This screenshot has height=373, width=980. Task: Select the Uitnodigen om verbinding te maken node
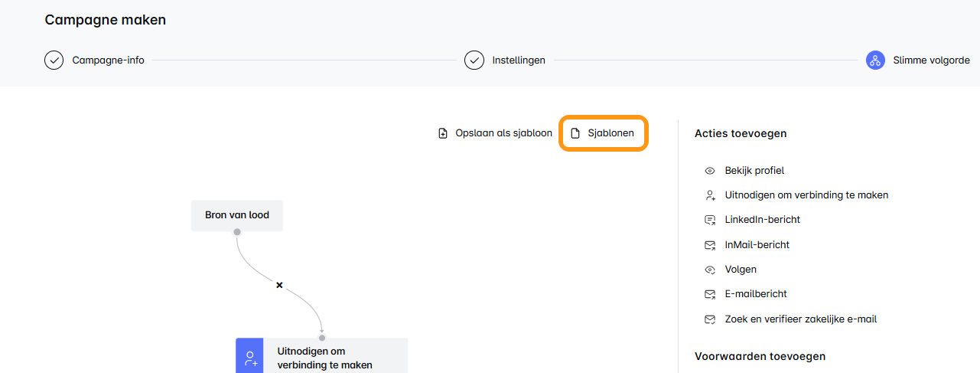pos(324,358)
